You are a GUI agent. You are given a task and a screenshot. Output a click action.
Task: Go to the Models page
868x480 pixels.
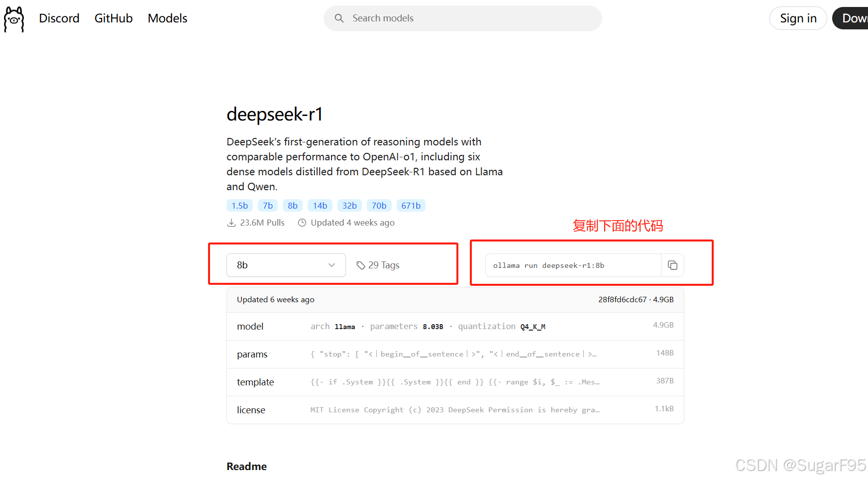tap(168, 18)
